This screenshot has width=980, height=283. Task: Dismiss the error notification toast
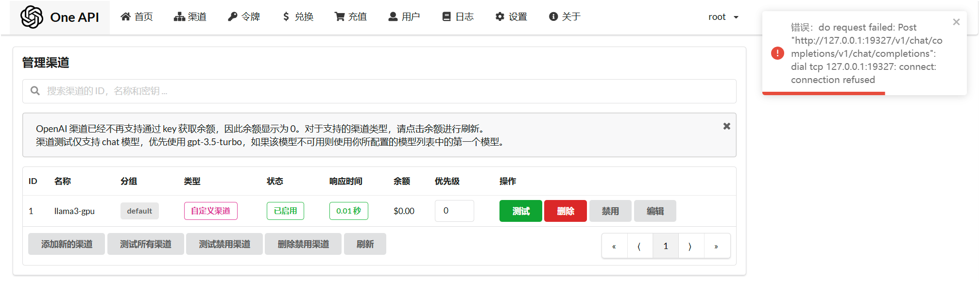pos(956,22)
